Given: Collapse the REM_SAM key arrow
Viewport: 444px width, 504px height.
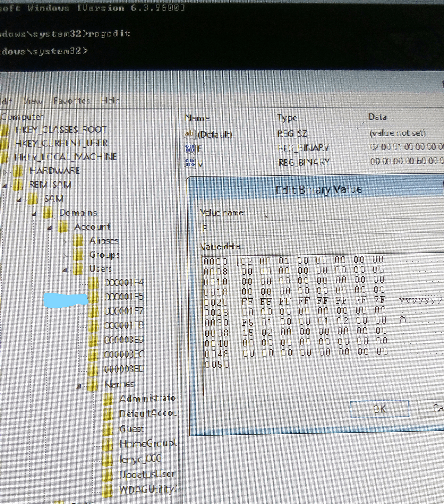Looking at the screenshot, I should click(4, 186).
